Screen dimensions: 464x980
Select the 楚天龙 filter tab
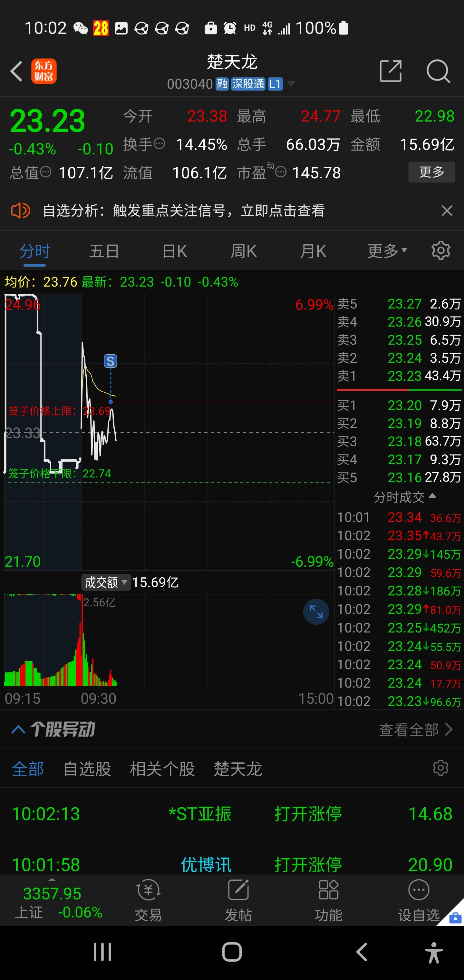pyautogui.click(x=238, y=769)
